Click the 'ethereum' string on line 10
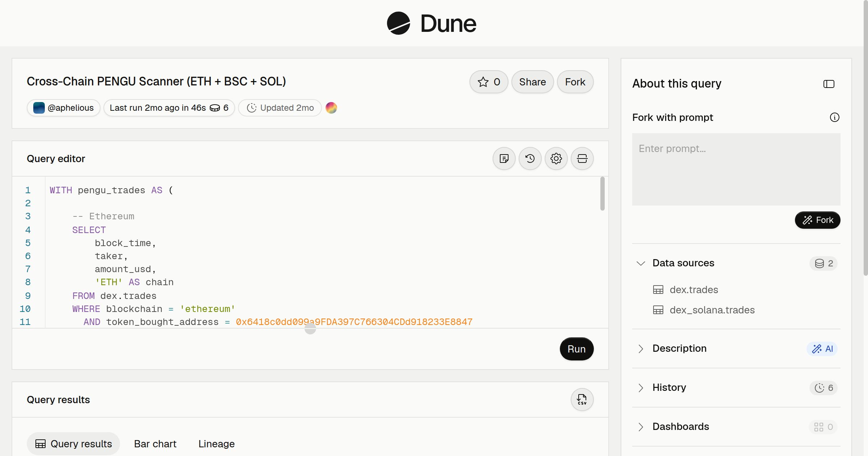868x456 pixels. point(208,309)
